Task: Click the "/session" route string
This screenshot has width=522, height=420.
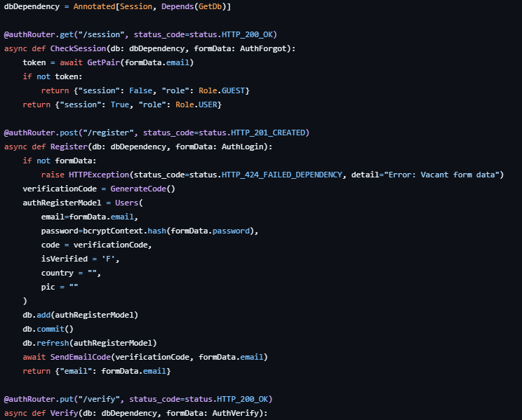Action: point(101,34)
